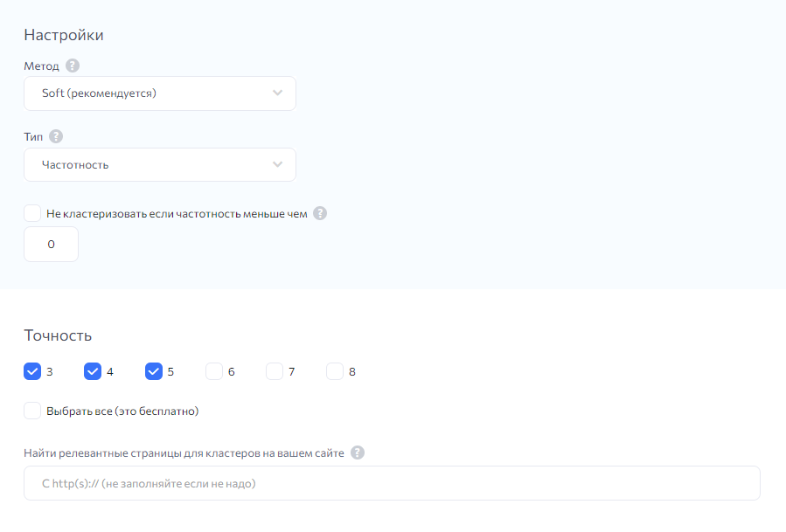Image resolution: width=786 pixels, height=532 pixels.
Task: Click the minimum frequency number field
Action: click(x=51, y=245)
